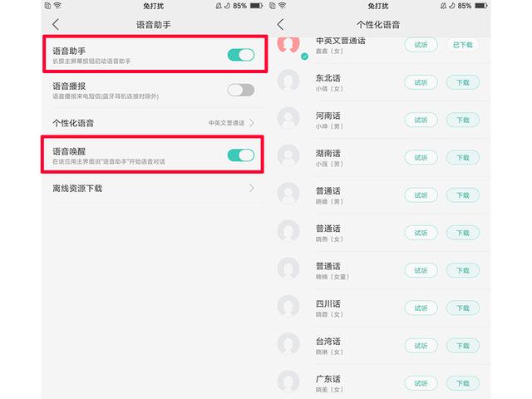Open 个性化语音 via its chevron
This screenshot has width=532, height=399.
[x=251, y=122]
